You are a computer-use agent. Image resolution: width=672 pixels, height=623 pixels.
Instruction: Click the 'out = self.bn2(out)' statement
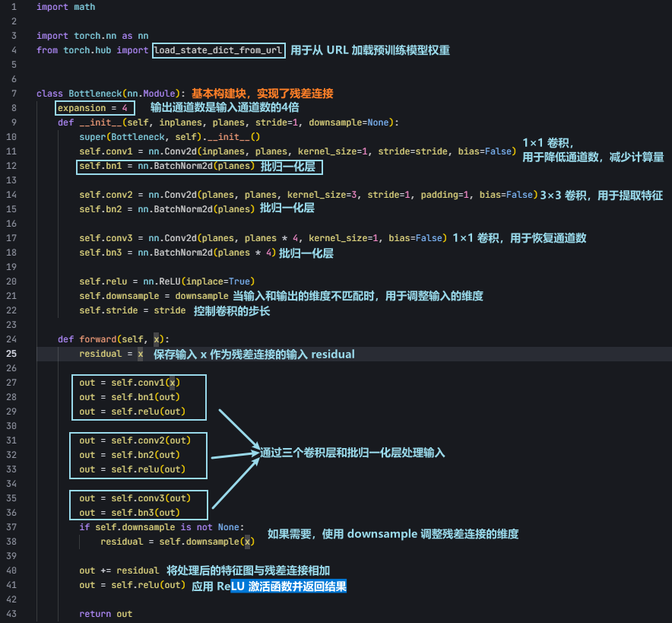point(129,455)
